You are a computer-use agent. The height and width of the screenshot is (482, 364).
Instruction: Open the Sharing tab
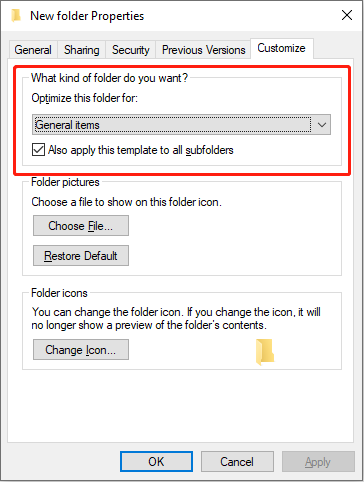tap(82, 50)
